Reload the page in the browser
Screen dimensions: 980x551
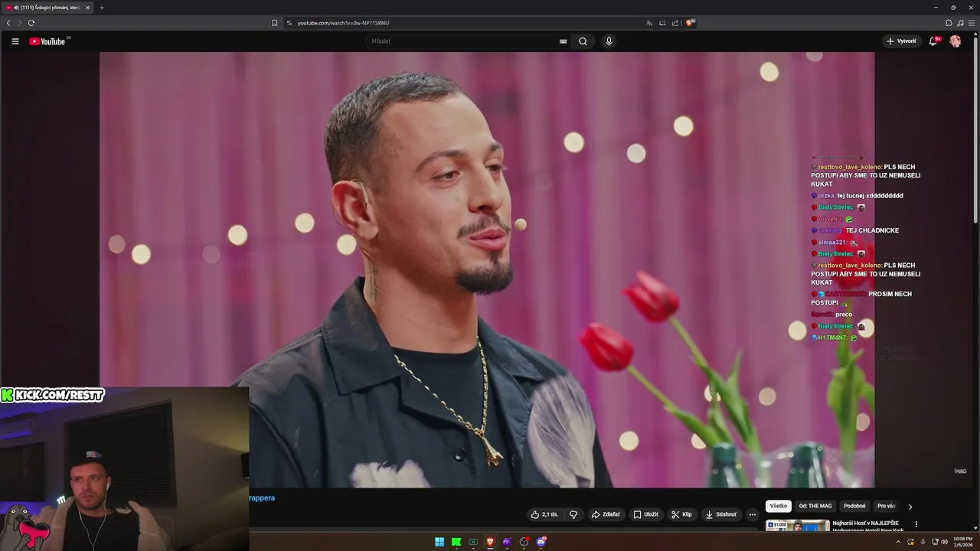(x=31, y=23)
